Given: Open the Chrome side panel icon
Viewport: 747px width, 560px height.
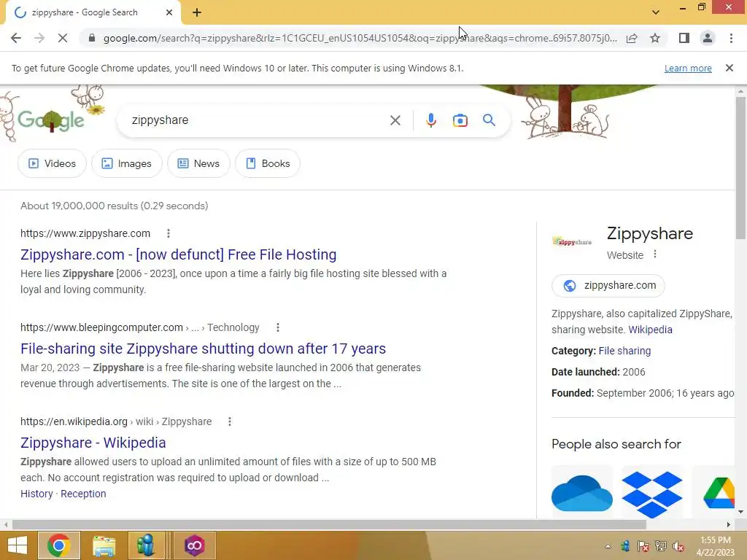Looking at the screenshot, I should [684, 38].
